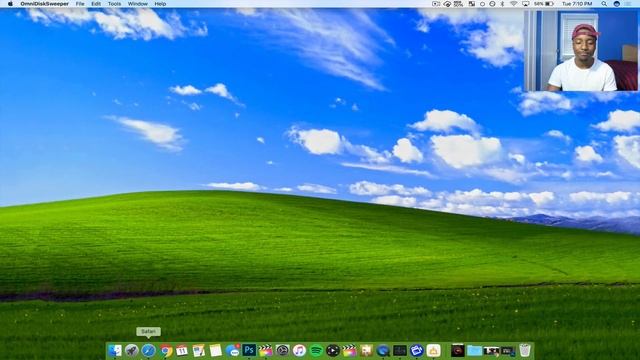Open the Edit menu
This screenshot has width=640, height=360.
pyautogui.click(x=96, y=4)
